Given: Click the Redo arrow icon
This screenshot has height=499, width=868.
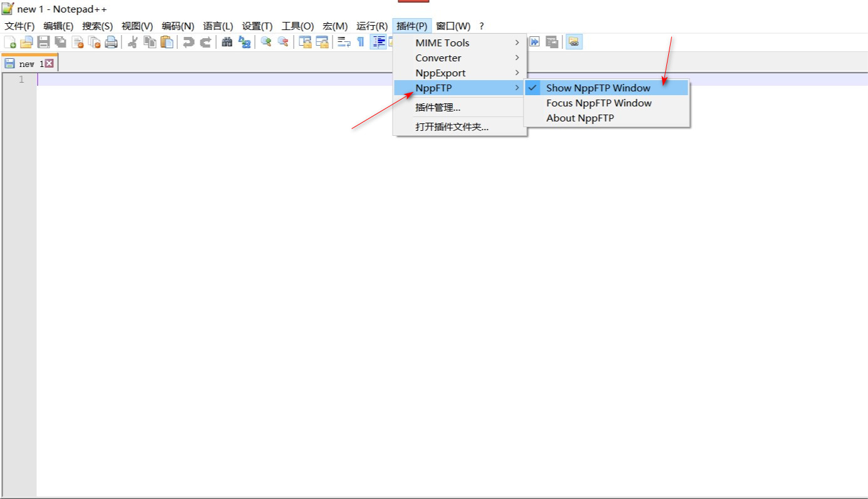Looking at the screenshot, I should tap(205, 42).
